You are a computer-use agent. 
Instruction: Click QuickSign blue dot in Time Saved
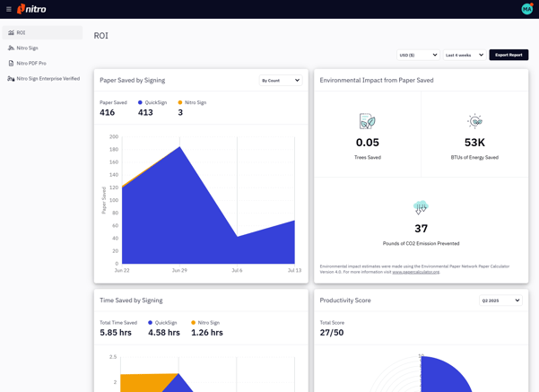click(x=151, y=322)
